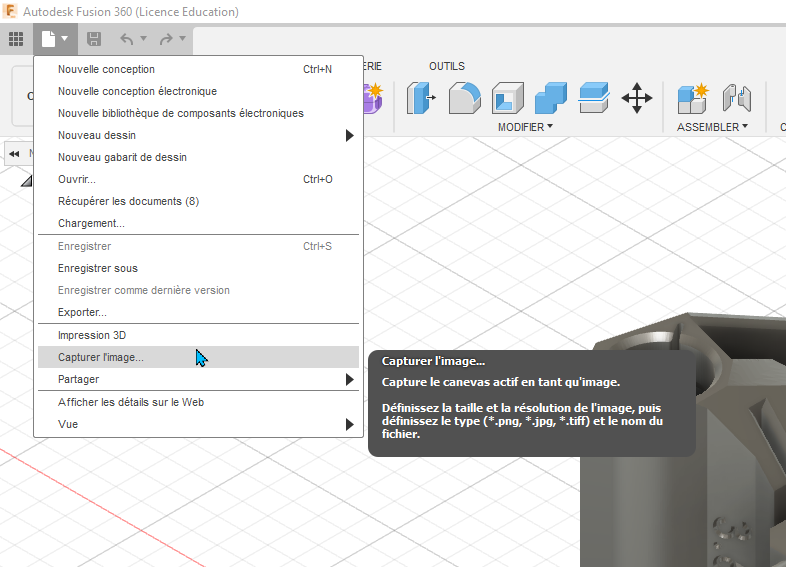Switch to the OUTILS tab

tap(447, 66)
